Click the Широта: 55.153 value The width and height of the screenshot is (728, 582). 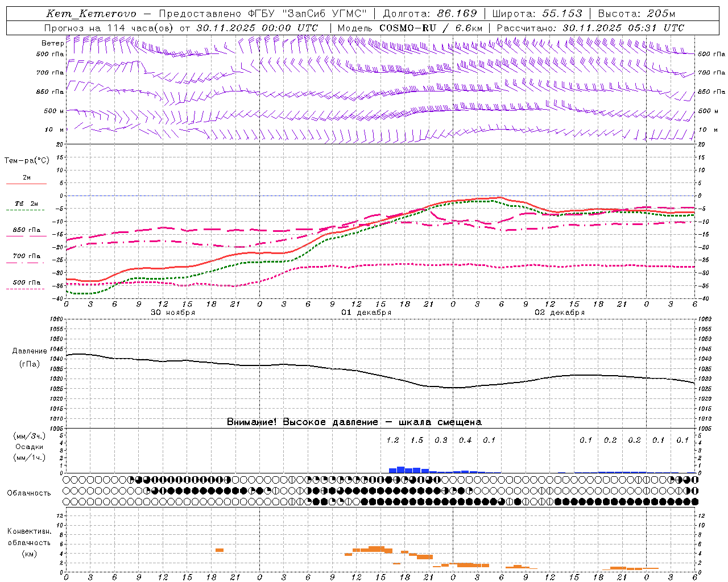[537, 14]
